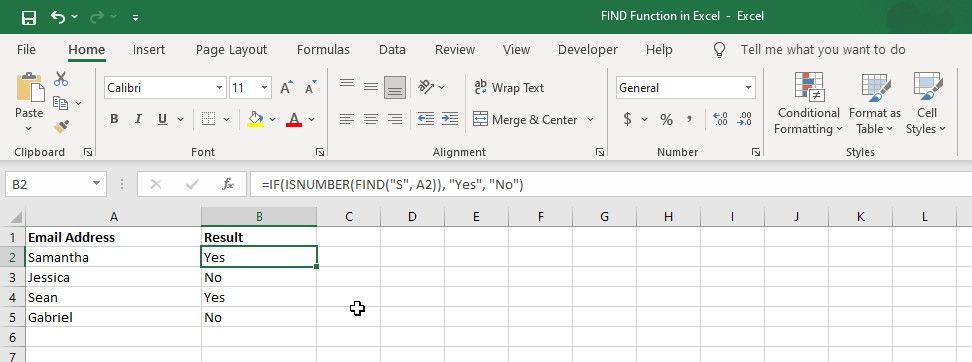Viewport: 972px width, 362px height.
Task: Select Middle Align icon
Action: tap(371, 87)
